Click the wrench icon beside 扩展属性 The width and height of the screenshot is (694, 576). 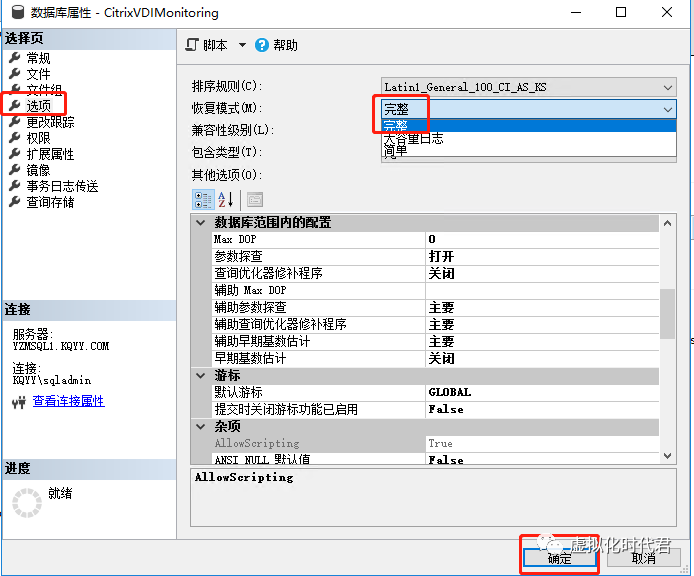tap(15, 154)
